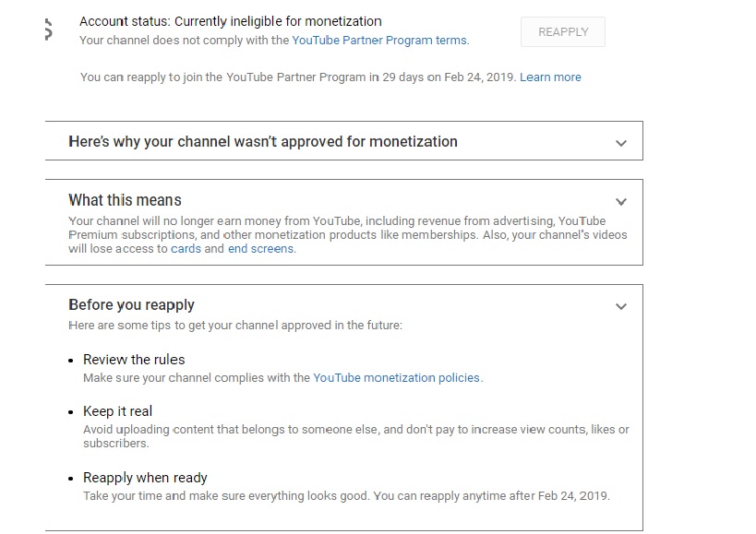Viewport: 756px width, 534px height.
Task: Open the YouTube Partner Program terms link
Action: [379, 41]
